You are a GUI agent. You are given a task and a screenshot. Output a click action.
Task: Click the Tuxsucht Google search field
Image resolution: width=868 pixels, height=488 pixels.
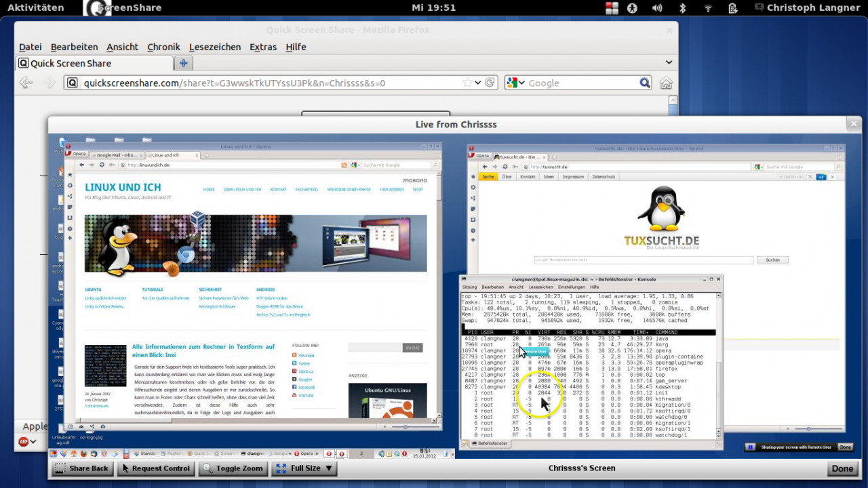pyautogui.click(x=644, y=260)
